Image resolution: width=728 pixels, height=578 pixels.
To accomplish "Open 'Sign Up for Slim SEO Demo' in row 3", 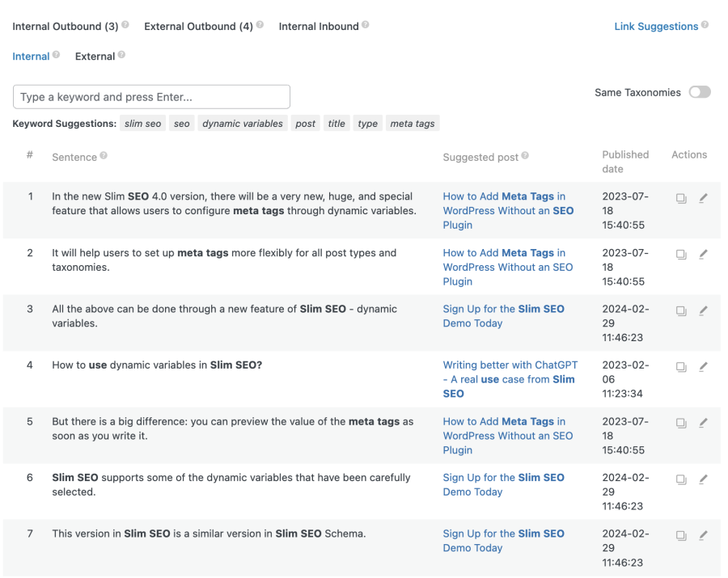I will (503, 316).
